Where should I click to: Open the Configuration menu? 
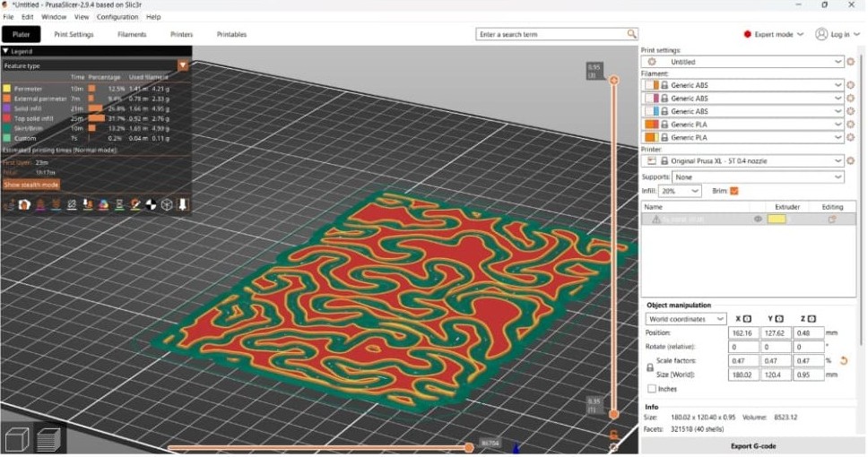point(117,16)
